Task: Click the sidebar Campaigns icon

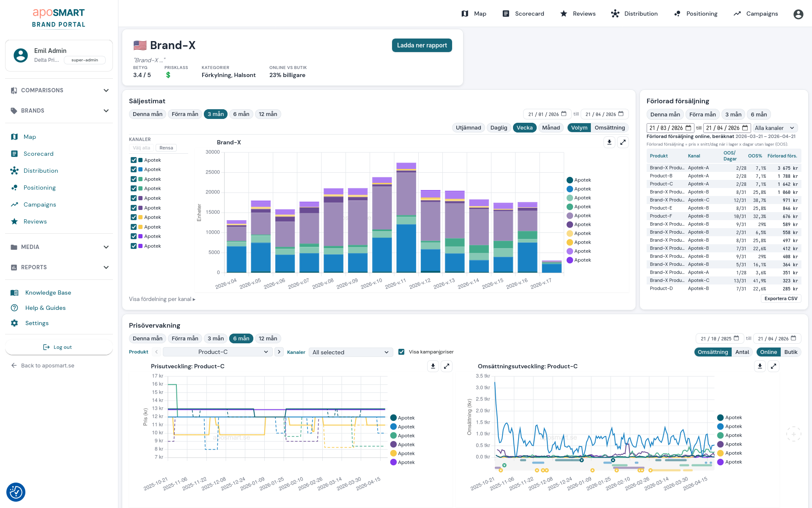Action: 14,204
